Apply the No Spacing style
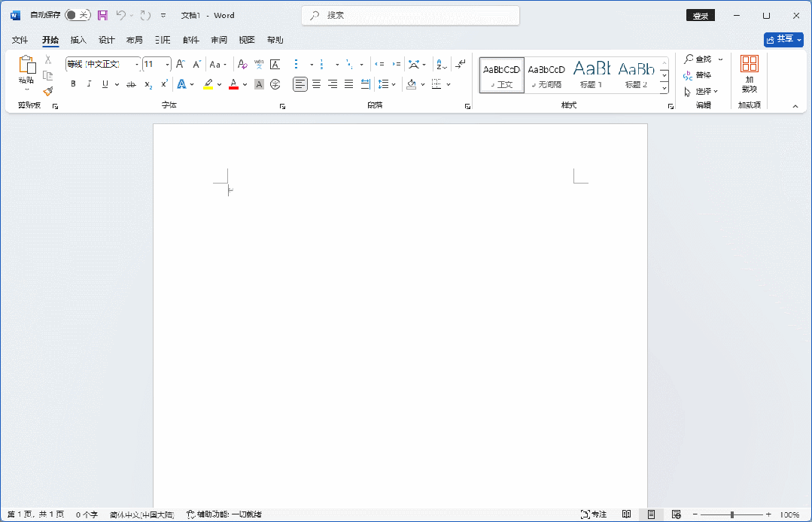The image size is (812, 522). pos(546,75)
